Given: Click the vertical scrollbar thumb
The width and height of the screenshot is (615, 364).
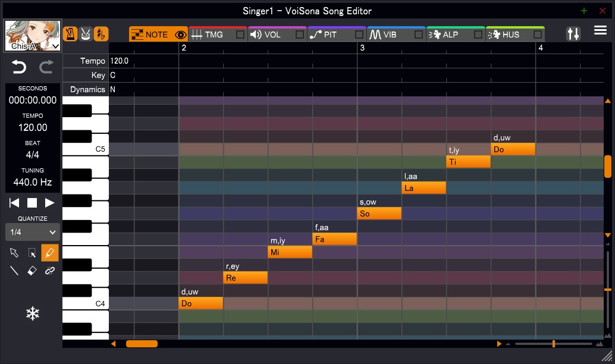Looking at the screenshot, I should [x=607, y=167].
